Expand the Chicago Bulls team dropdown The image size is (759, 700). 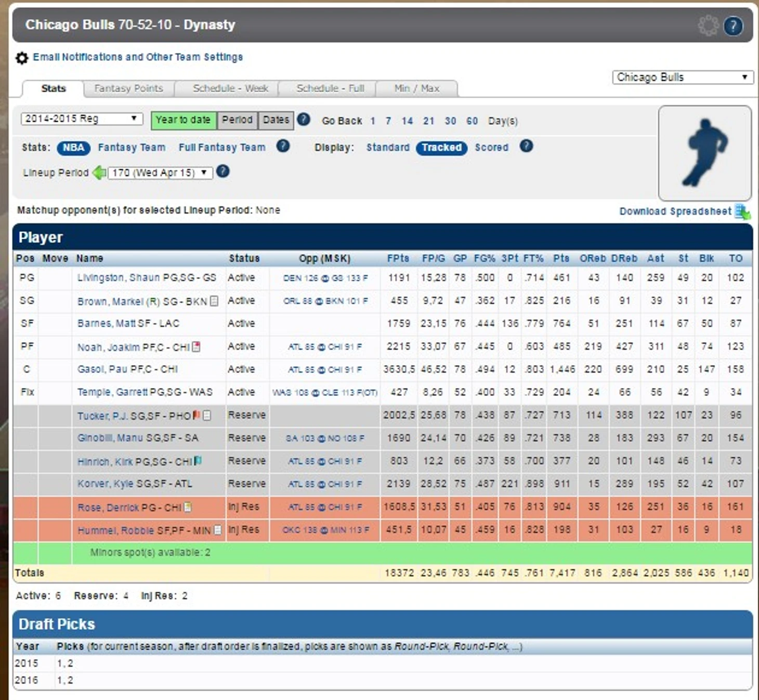coord(682,77)
